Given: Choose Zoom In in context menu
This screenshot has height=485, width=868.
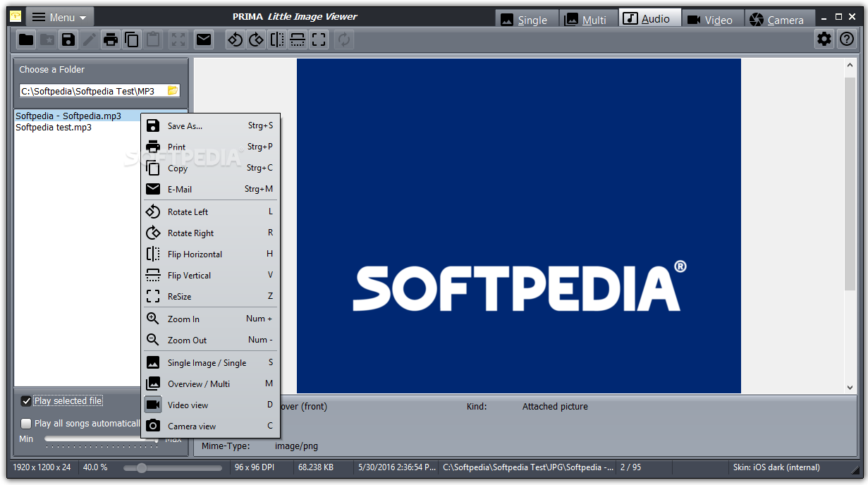Looking at the screenshot, I should tap(210, 319).
